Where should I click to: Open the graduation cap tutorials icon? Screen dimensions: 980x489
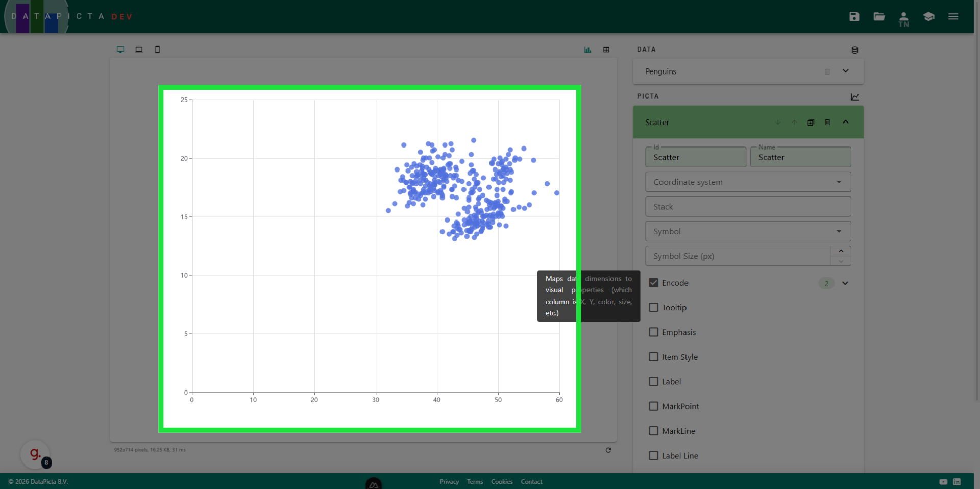(928, 16)
